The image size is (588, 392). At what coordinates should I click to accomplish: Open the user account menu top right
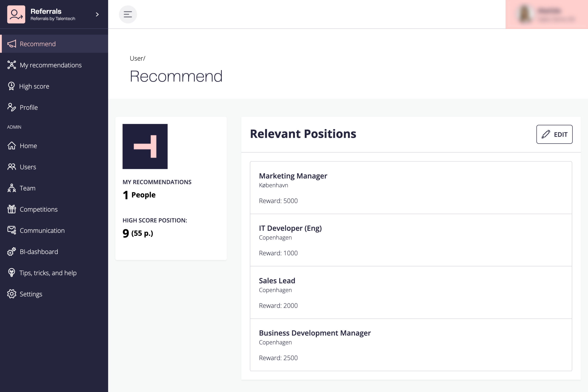(x=546, y=14)
